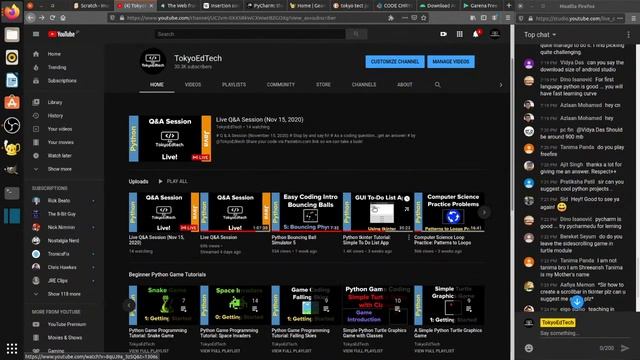640x360 pixels.
Task: Open Python Bouncing Ball Simulator thumbnail
Action: pyautogui.click(x=307, y=212)
